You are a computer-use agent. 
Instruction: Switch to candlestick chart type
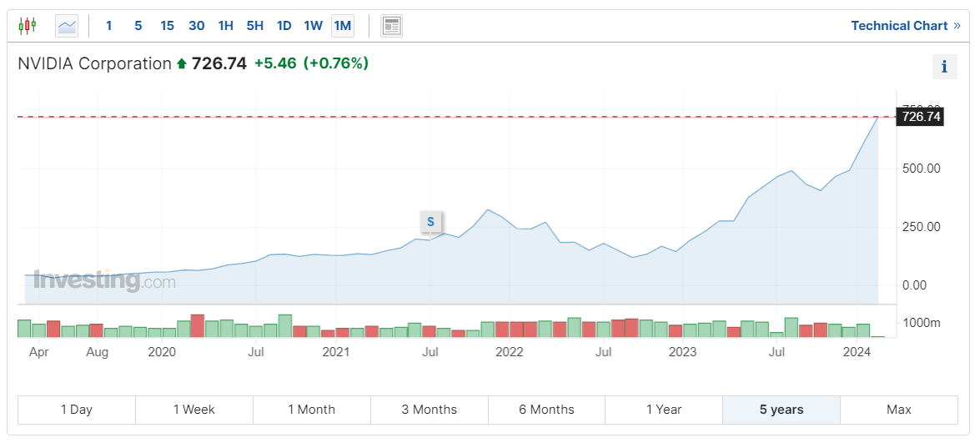(28, 26)
